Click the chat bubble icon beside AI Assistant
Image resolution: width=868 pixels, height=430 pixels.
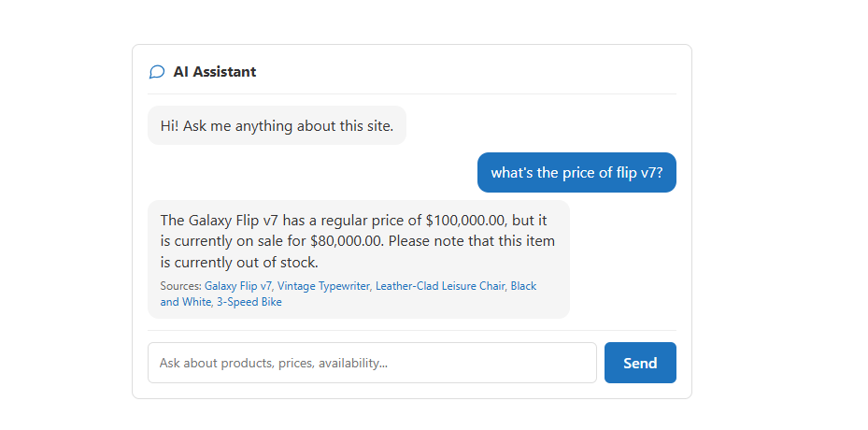pos(157,72)
